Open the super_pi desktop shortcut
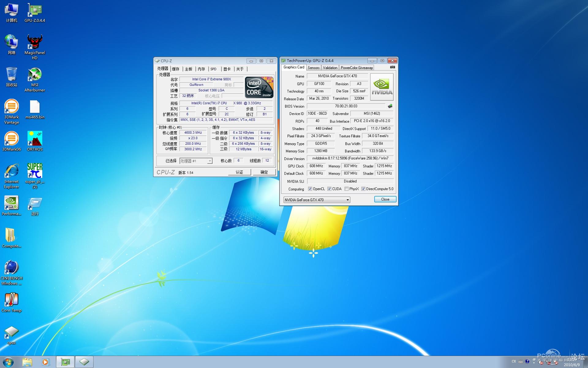 click(x=35, y=171)
